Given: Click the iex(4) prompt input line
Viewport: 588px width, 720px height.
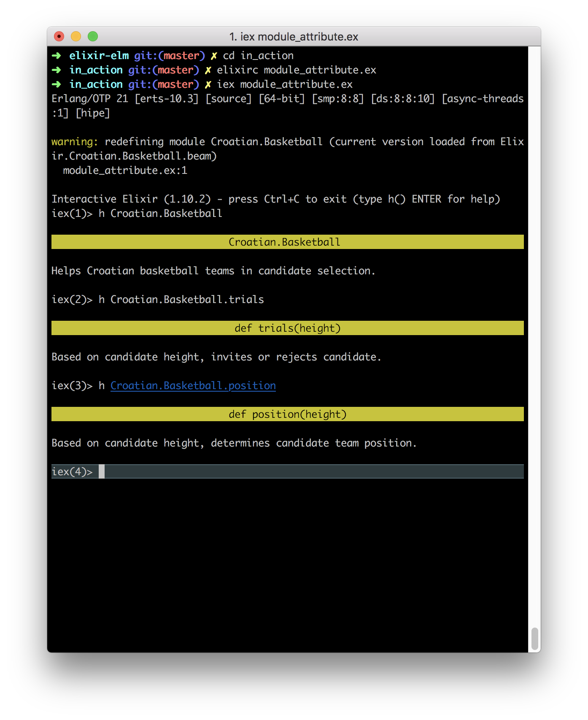Looking at the screenshot, I should pyautogui.click(x=288, y=471).
